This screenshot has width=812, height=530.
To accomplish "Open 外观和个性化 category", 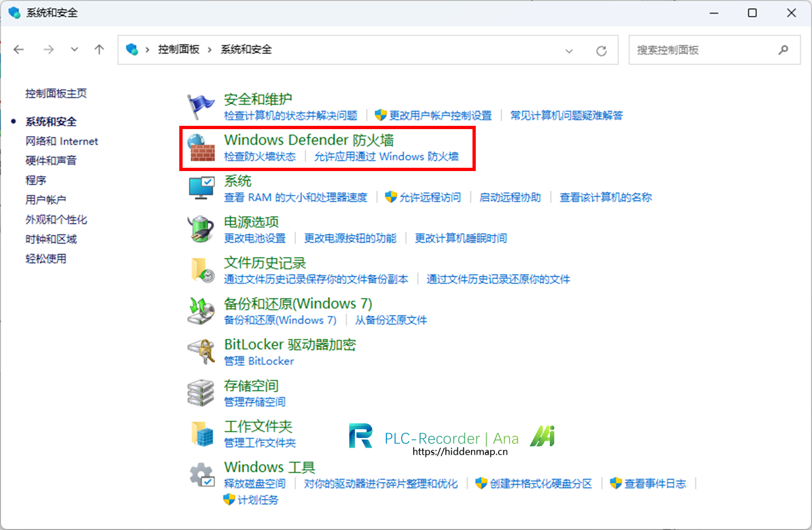I will [x=56, y=220].
